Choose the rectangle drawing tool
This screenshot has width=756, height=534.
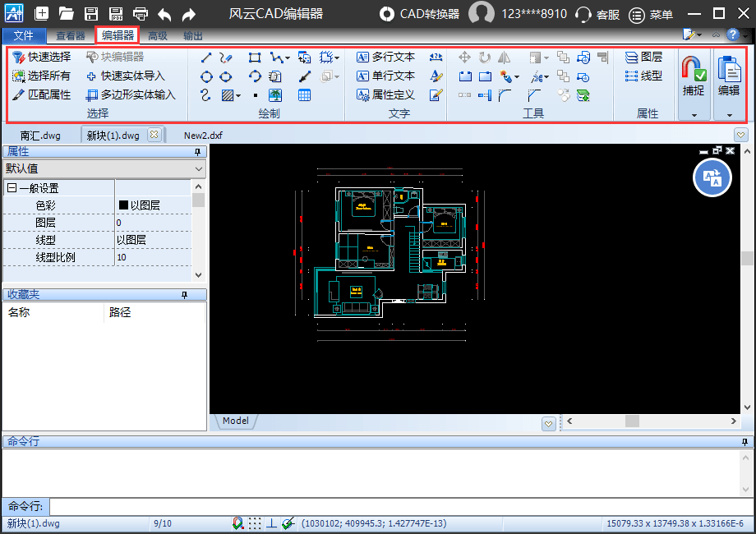click(255, 57)
